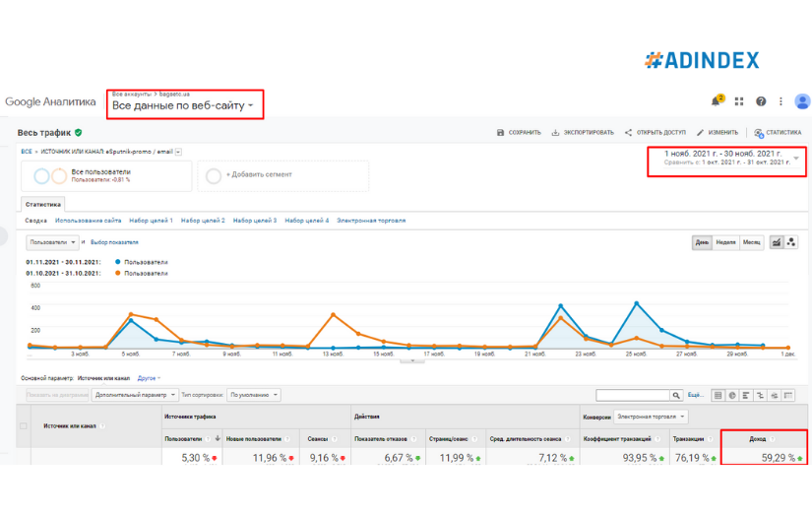Select the term cloud view icon
The image size is (812, 517).
tap(775, 395)
